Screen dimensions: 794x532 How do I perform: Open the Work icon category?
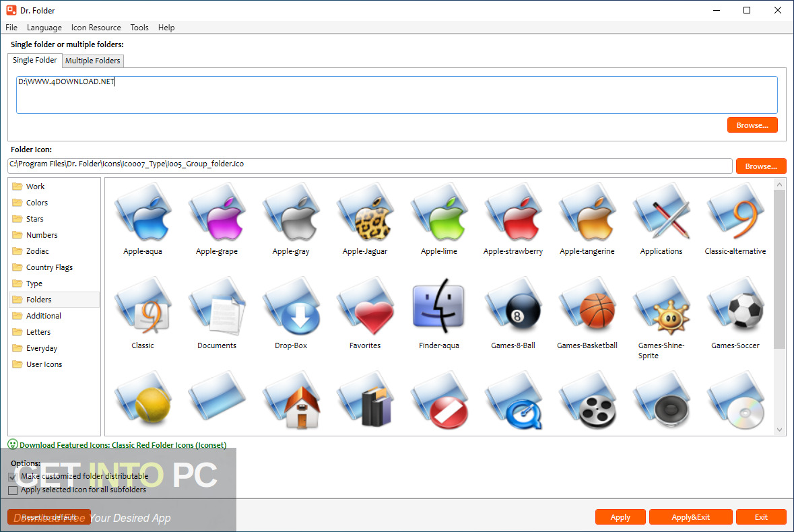pos(54,187)
